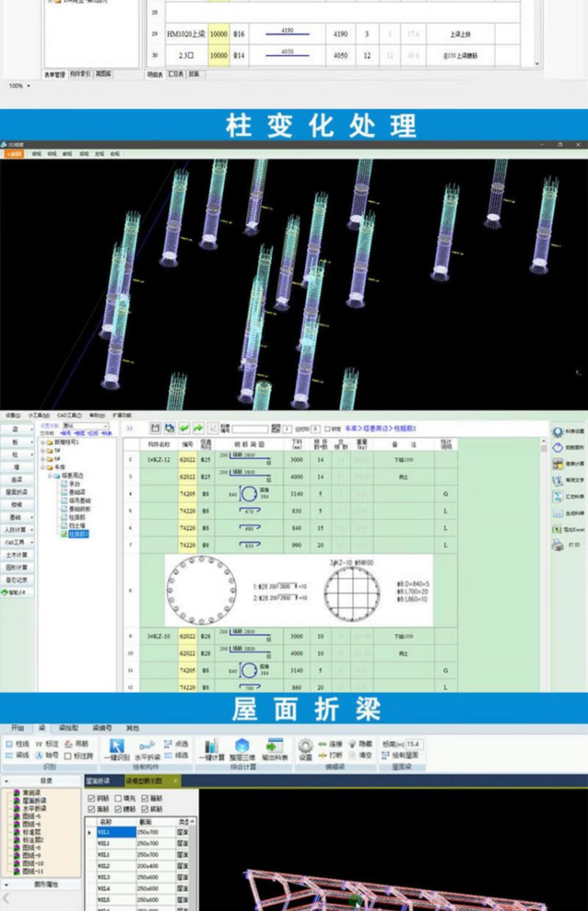Open the CAD工具 menu
This screenshot has width=588, height=911.
(68, 415)
